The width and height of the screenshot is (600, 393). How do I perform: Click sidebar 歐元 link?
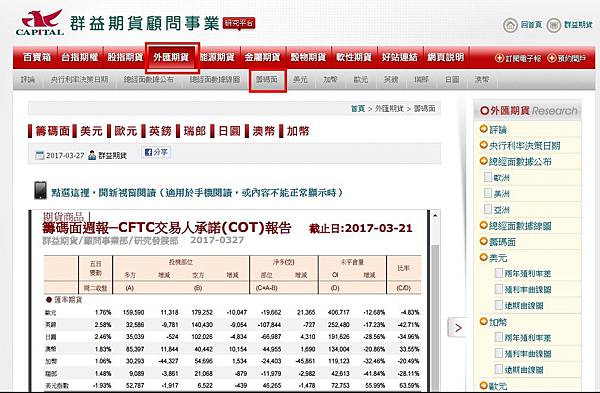(498, 386)
